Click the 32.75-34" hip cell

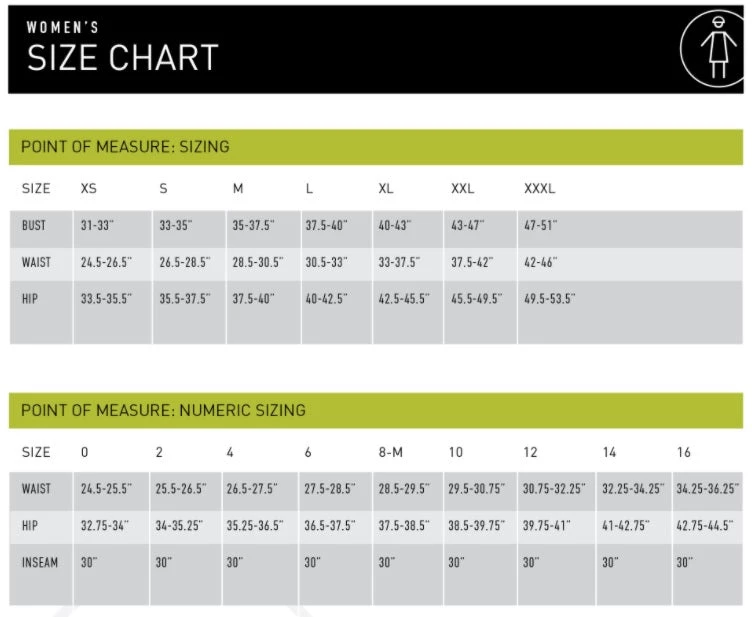tap(106, 525)
